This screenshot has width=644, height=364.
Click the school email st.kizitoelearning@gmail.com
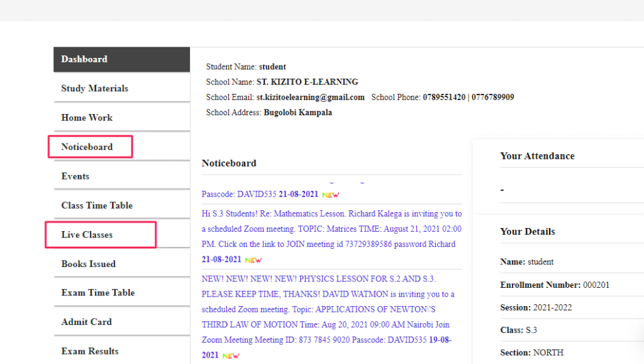[311, 98]
